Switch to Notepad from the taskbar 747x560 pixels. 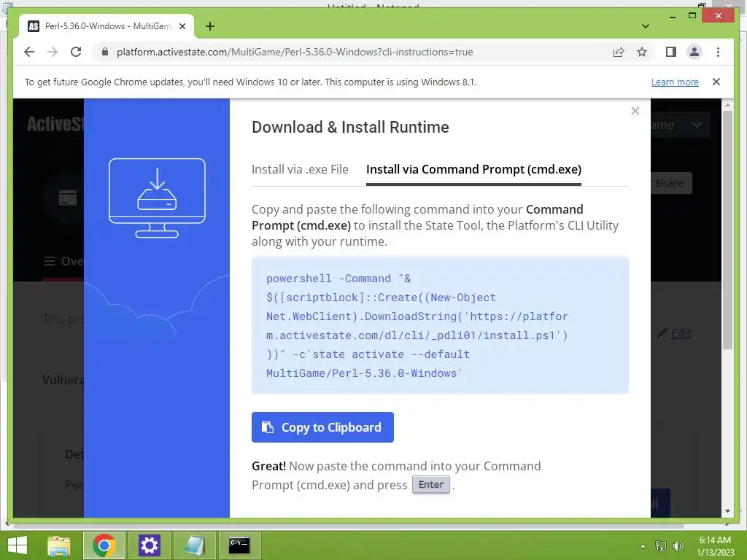click(194, 545)
